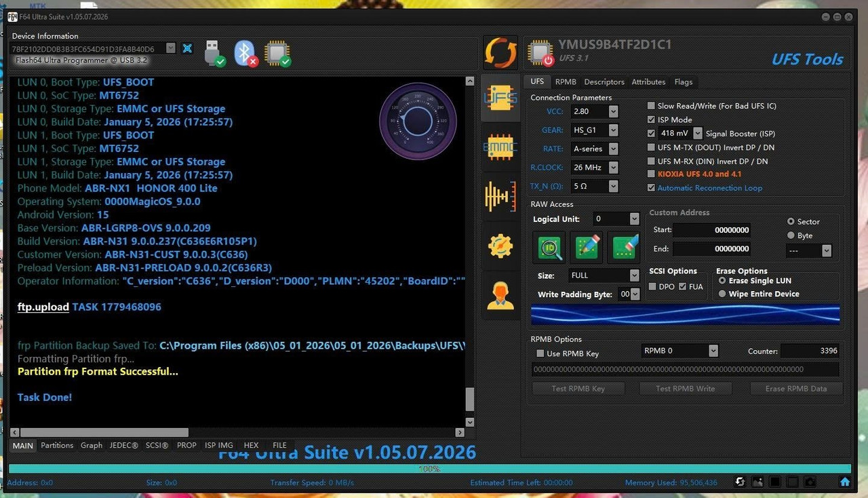
Task: Click the Custom Address Start field
Action: pos(712,230)
